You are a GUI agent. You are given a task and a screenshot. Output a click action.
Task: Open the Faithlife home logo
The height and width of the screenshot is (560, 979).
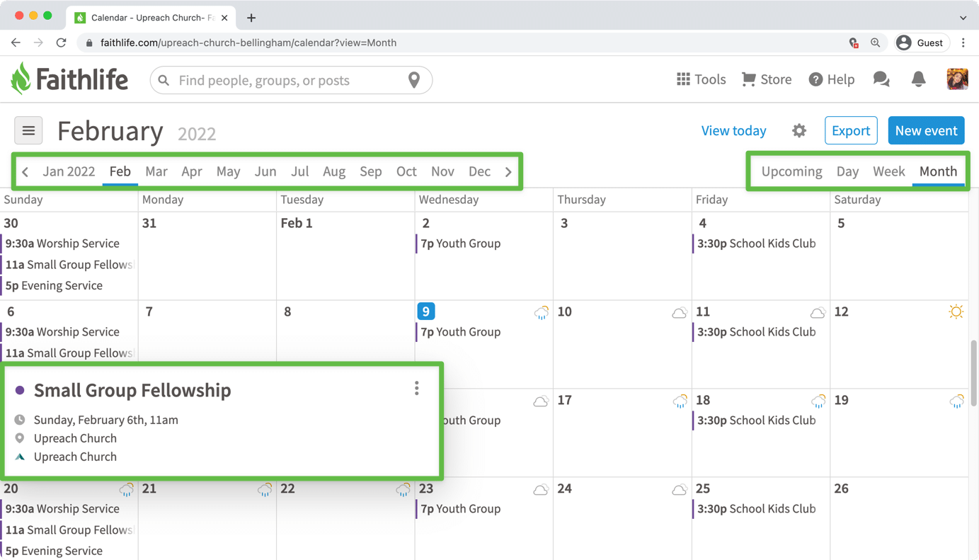point(69,79)
